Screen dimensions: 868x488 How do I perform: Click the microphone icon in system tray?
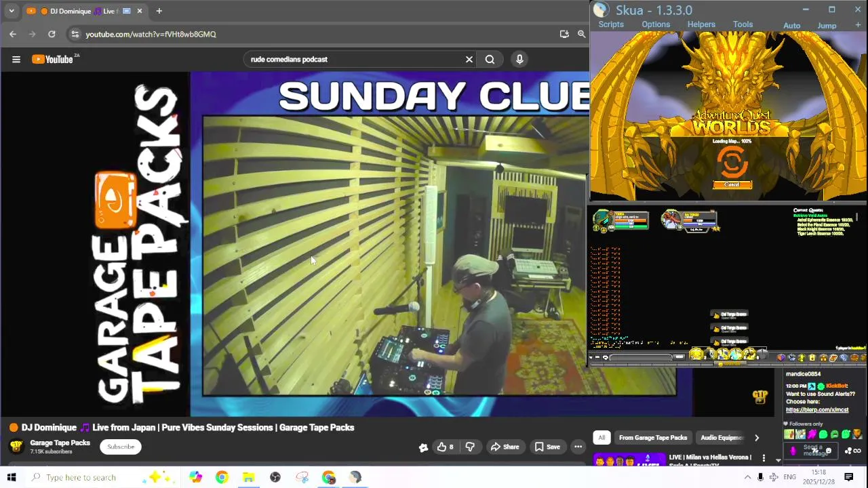point(760,477)
